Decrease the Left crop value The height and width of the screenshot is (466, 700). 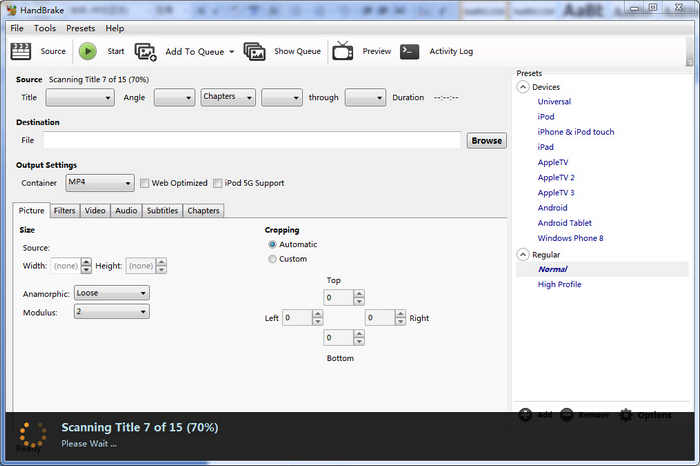pyautogui.click(x=318, y=321)
